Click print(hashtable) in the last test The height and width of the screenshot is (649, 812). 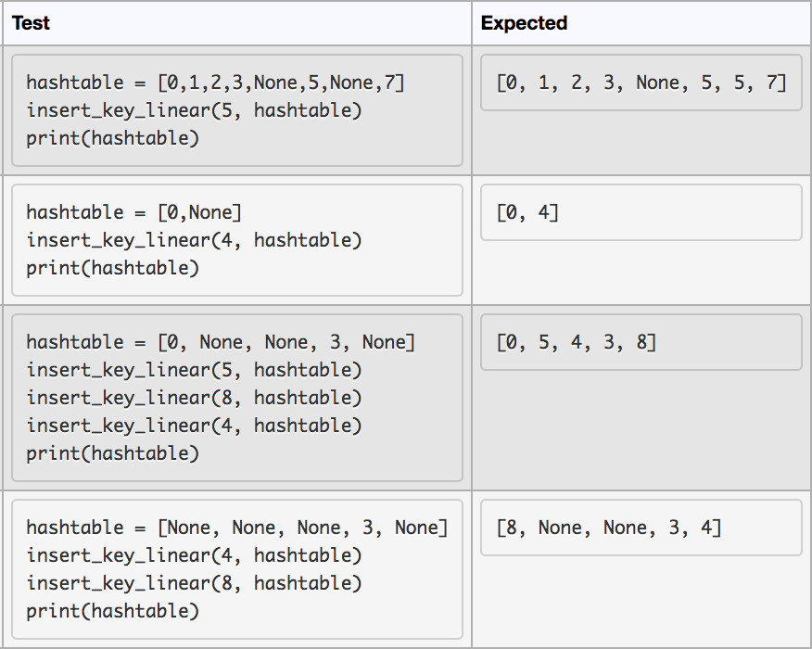[x=113, y=611]
